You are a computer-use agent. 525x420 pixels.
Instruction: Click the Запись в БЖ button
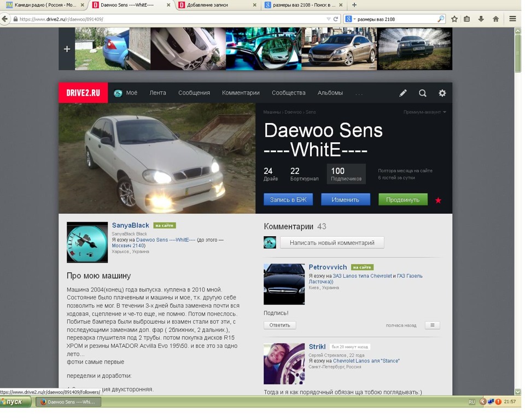click(x=288, y=200)
